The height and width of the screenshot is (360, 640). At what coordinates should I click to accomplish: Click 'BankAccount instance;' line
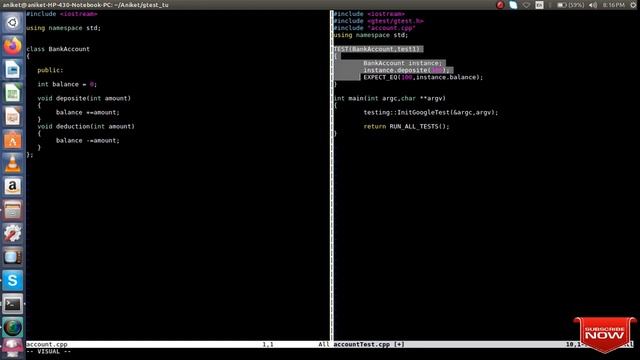(403, 63)
